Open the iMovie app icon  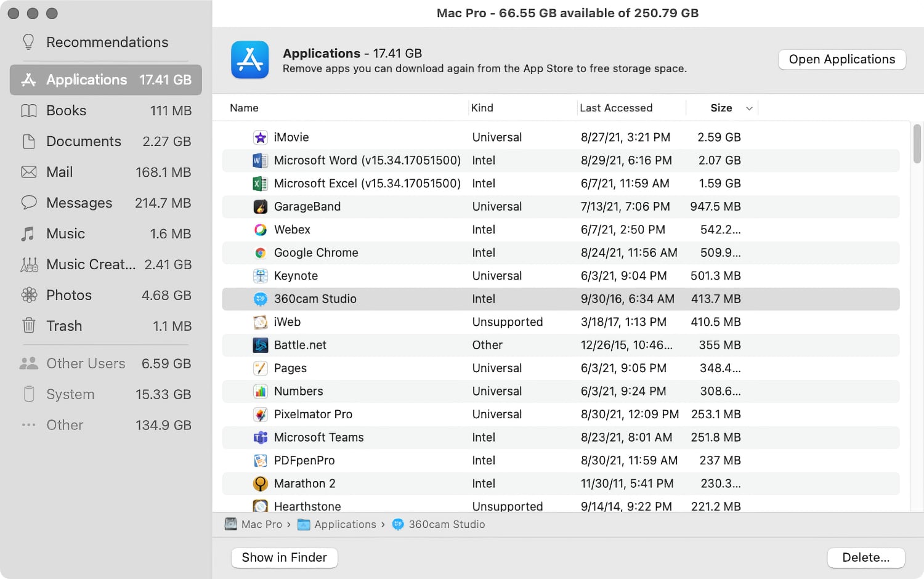[x=261, y=137]
